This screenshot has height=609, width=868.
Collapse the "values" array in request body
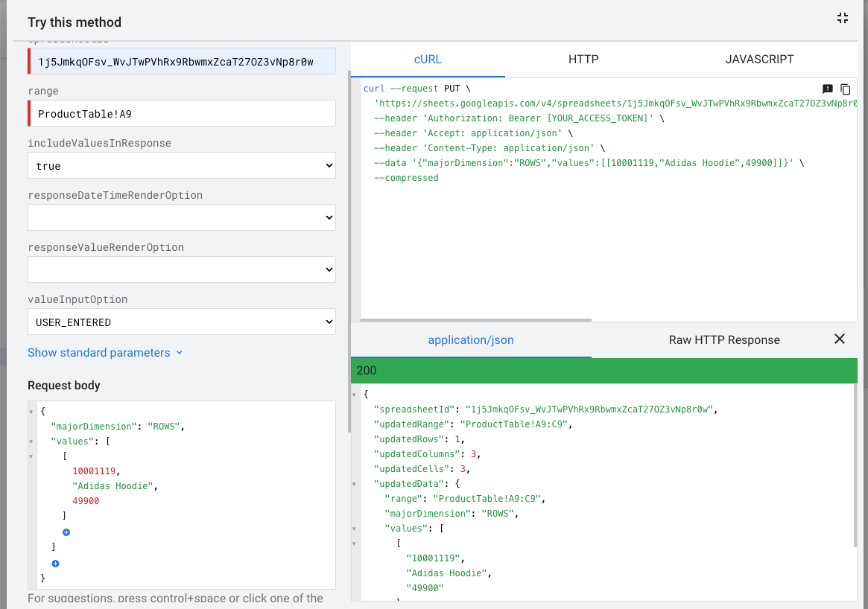coord(31,441)
